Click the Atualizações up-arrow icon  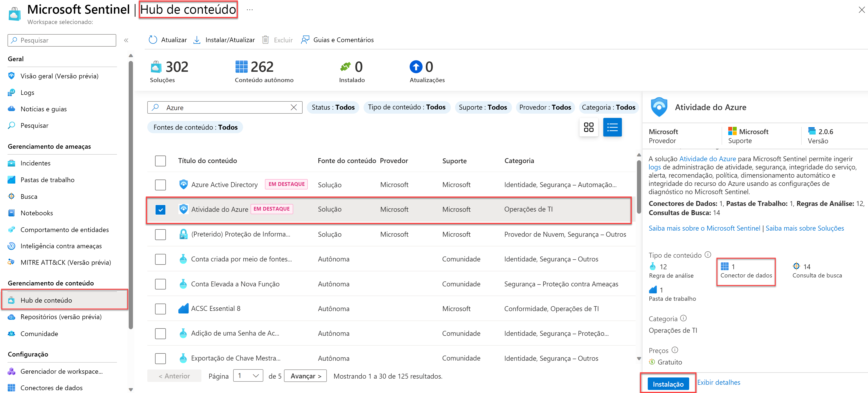pos(416,67)
